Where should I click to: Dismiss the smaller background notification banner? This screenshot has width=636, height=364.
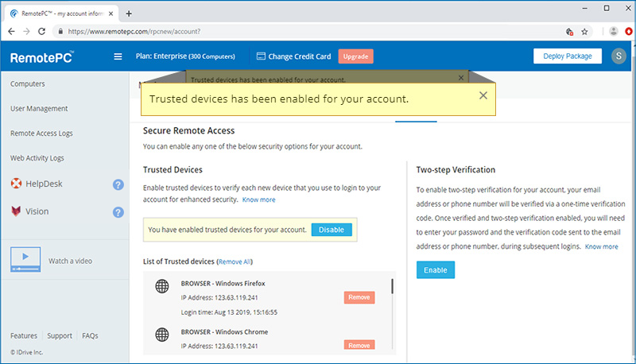(461, 77)
